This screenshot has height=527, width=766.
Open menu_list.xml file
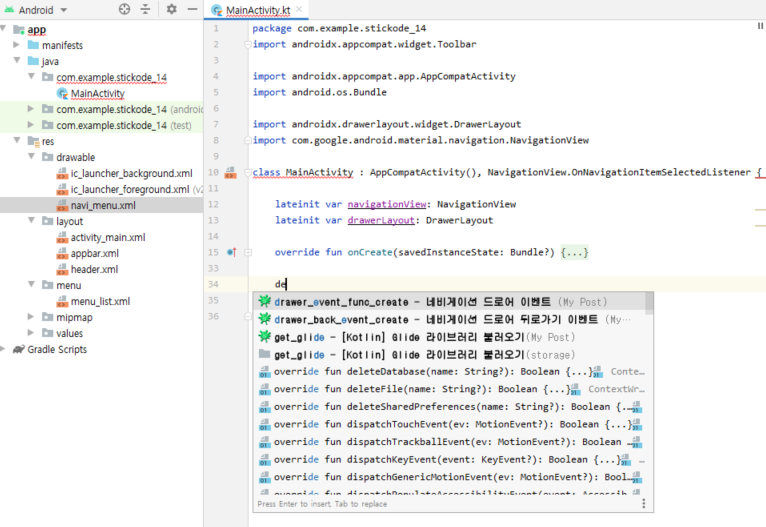coord(100,301)
